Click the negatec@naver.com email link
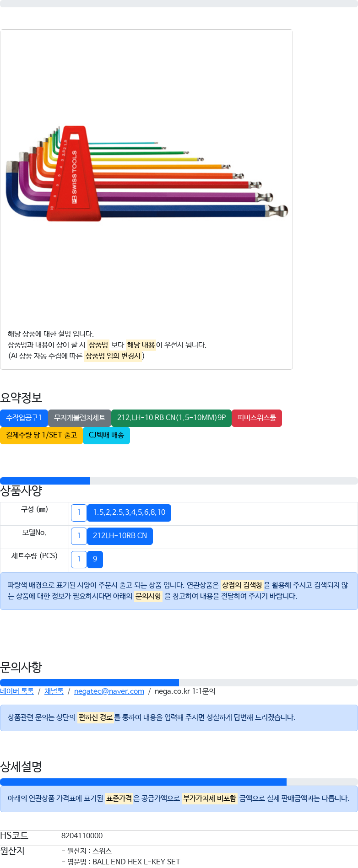Viewport: 358px width, 868px height. (x=109, y=691)
